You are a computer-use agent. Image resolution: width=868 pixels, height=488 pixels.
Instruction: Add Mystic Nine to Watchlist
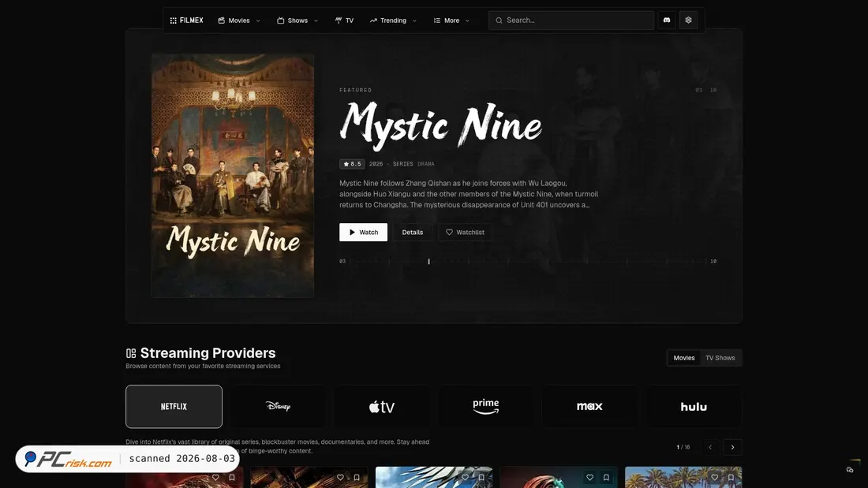click(465, 233)
